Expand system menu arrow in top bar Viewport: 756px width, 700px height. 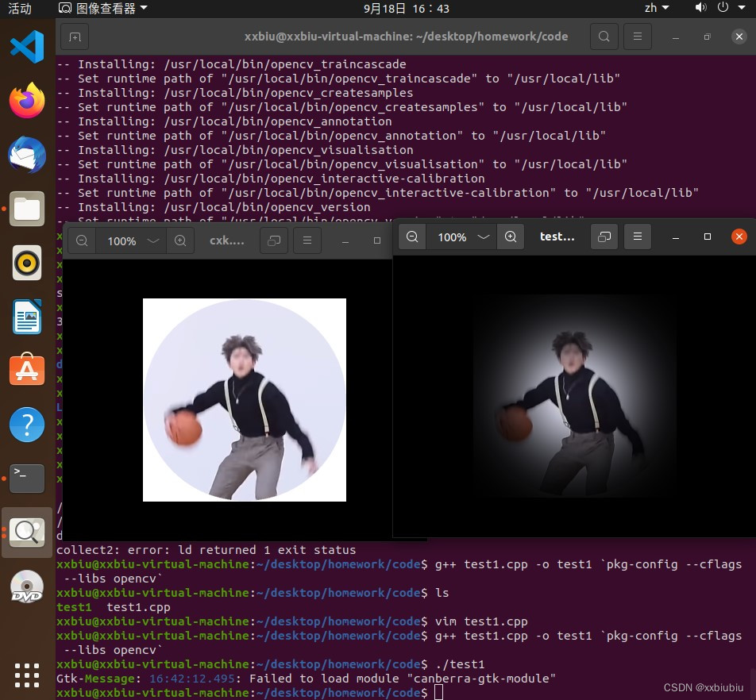point(742,8)
